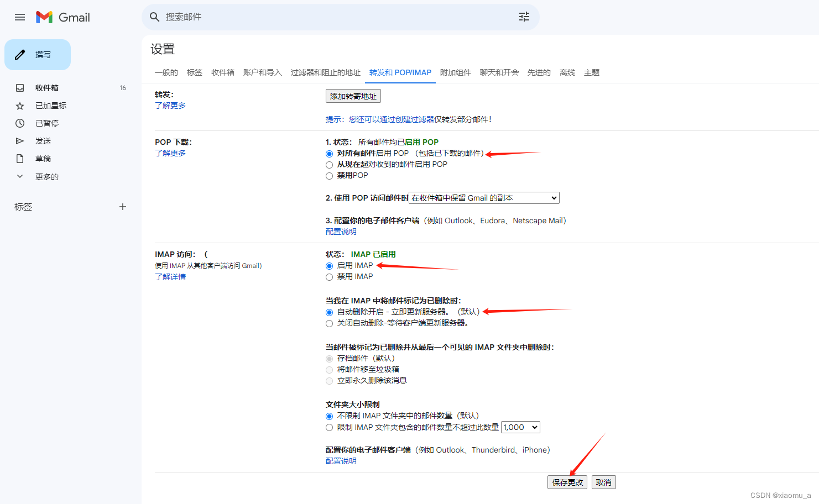Image resolution: width=819 pixels, height=504 pixels.
Task: Open the main menu hamburger icon
Action: coord(20,17)
